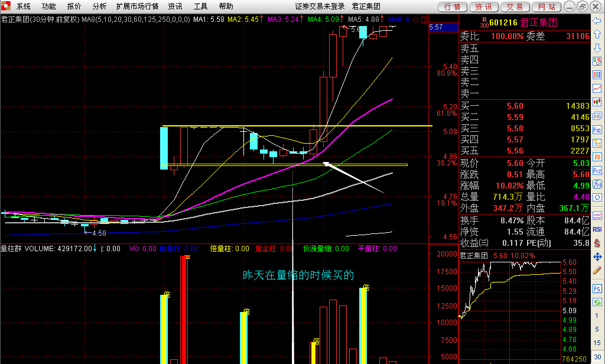Viewport: 605px width, 364px height.
Task: Click the 5.57 price axis highlight box
Action: 443,27
